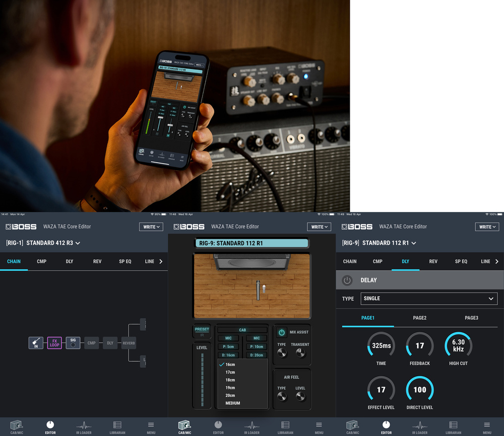Select REV tab in left panel
Image resolution: width=504 pixels, height=436 pixels.
tap(97, 261)
